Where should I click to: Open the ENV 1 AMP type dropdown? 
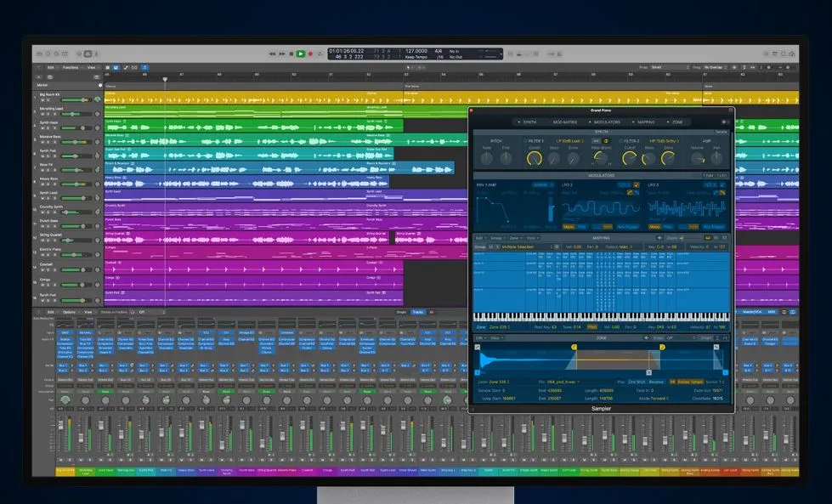coord(543,185)
